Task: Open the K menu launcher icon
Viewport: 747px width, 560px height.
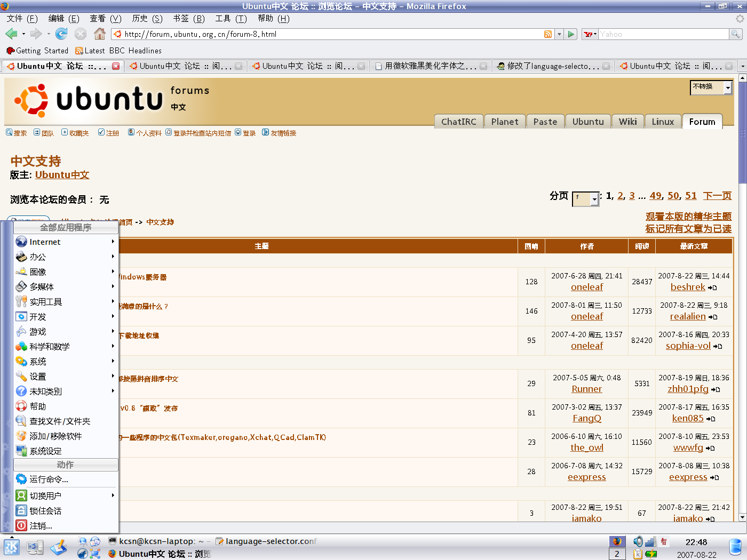Action: coord(12,547)
